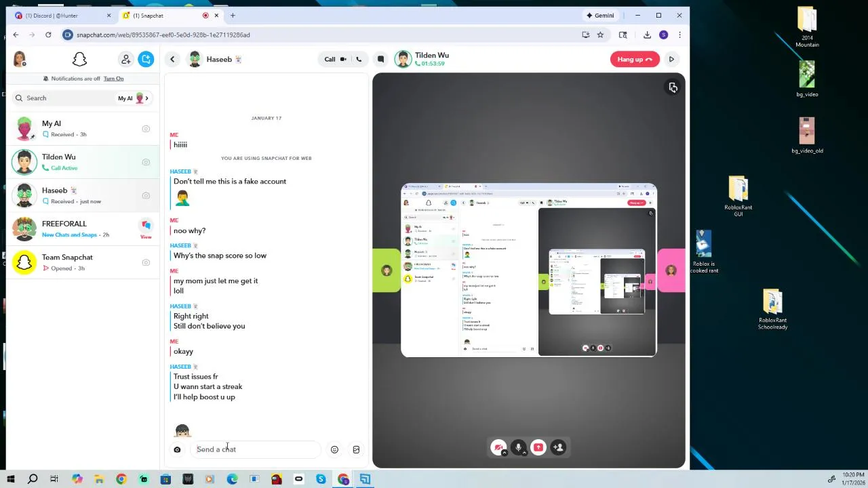Image resolution: width=868 pixels, height=488 pixels.
Task: Start a voice call with Haseeb
Action: [359, 60]
